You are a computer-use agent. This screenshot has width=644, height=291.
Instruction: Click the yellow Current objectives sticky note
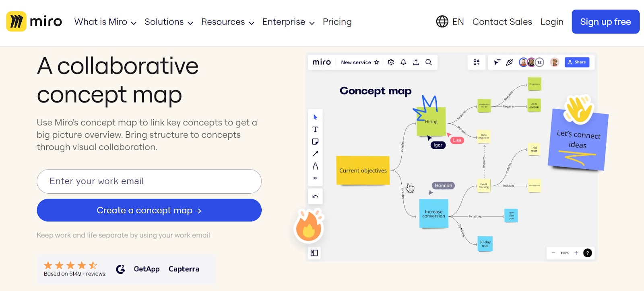pyautogui.click(x=363, y=170)
